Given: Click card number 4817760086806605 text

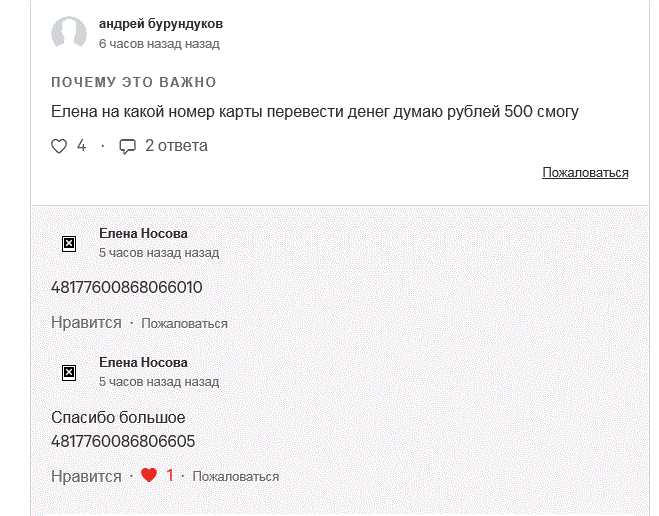Looking at the screenshot, I should pos(123,441).
